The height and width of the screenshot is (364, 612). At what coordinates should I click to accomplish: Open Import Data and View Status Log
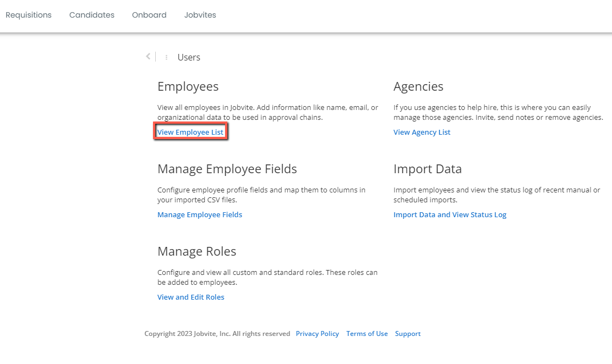450,214
